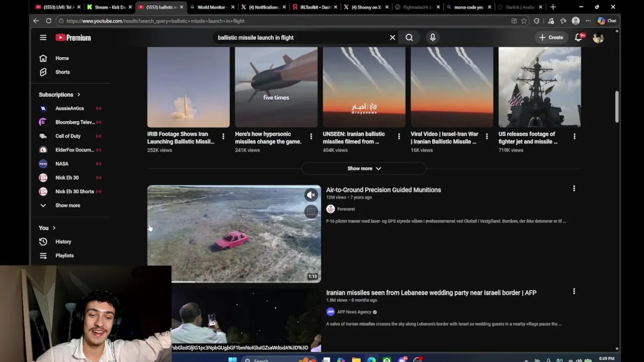Open File Explorer from the taskbar
Screen dimensions: 644x362
coord(356,359)
